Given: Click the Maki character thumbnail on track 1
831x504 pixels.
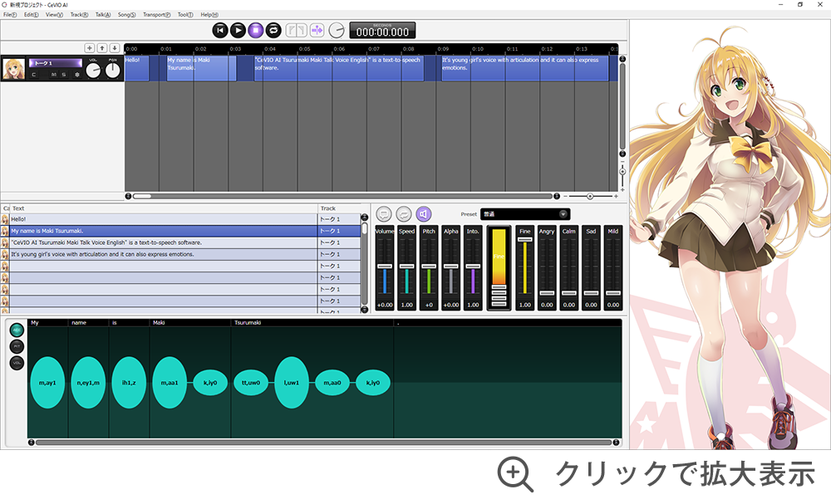Looking at the screenshot, I should click(x=14, y=69).
